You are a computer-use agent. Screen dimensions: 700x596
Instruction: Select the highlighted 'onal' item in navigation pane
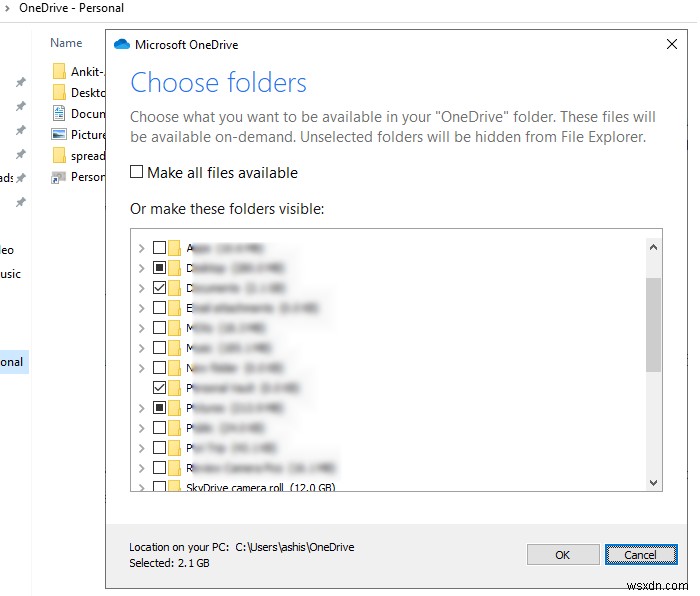coord(13,362)
